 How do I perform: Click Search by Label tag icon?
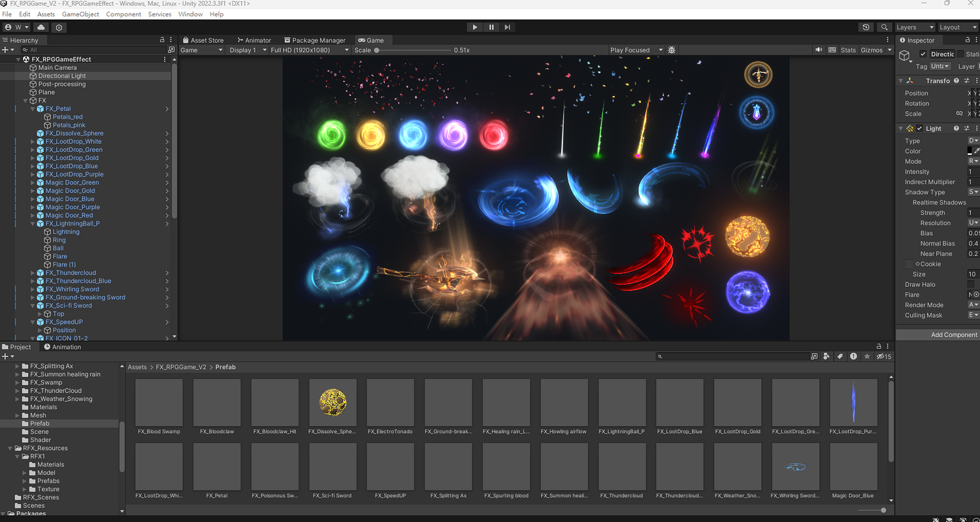[x=840, y=357]
